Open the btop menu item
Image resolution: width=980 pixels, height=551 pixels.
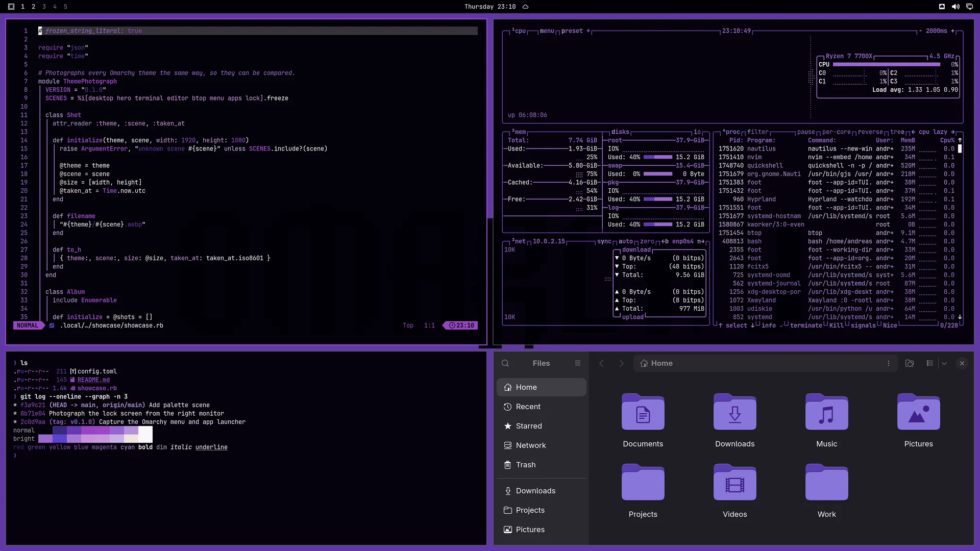click(x=547, y=31)
